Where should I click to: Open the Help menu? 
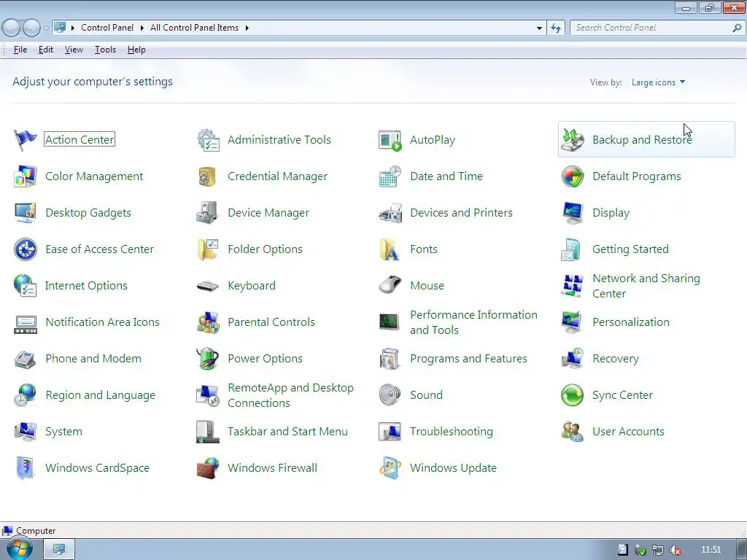point(136,50)
